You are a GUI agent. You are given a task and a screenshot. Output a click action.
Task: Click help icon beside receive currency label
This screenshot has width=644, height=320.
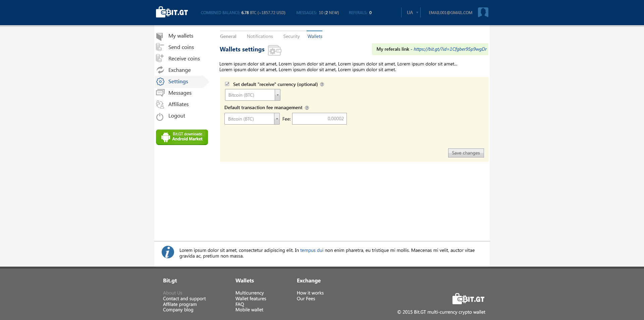[x=322, y=85]
